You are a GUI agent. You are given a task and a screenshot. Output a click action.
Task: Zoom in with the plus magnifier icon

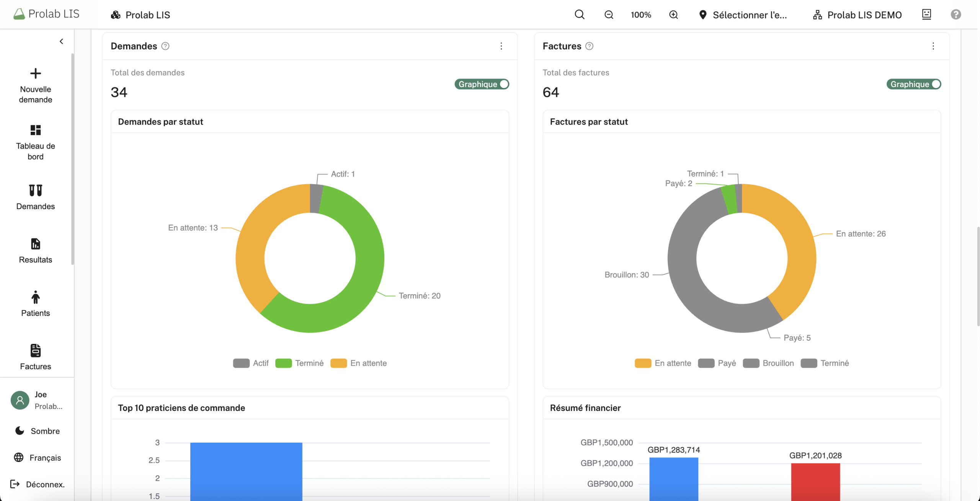click(x=673, y=15)
